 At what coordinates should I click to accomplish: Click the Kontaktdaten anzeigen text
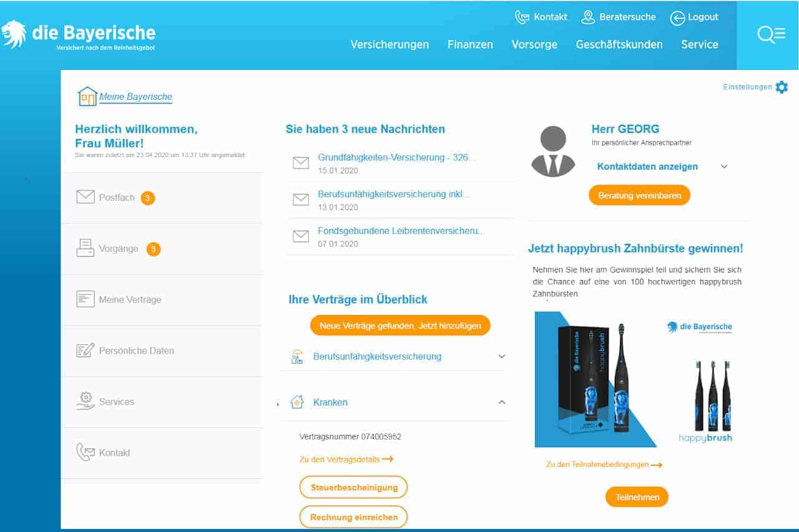click(647, 167)
